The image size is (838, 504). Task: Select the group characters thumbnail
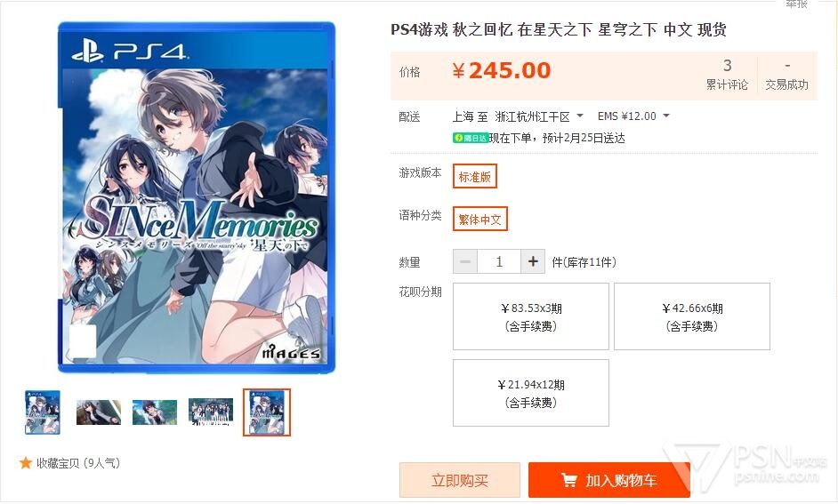(x=211, y=412)
